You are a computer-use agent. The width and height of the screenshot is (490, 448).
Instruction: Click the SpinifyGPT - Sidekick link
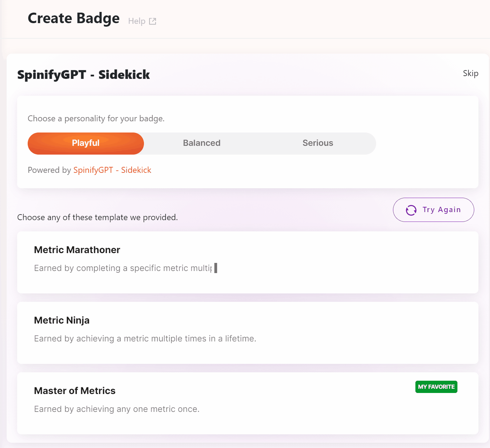click(x=112, y=170)
